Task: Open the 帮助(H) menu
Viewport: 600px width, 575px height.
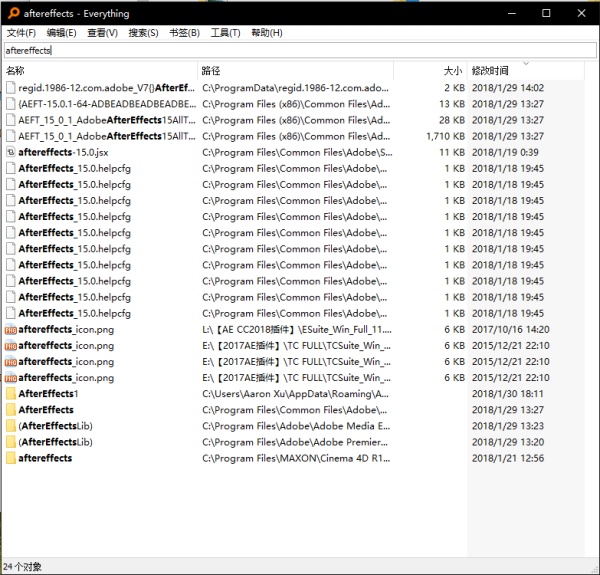Action: (x=267, y=33)
